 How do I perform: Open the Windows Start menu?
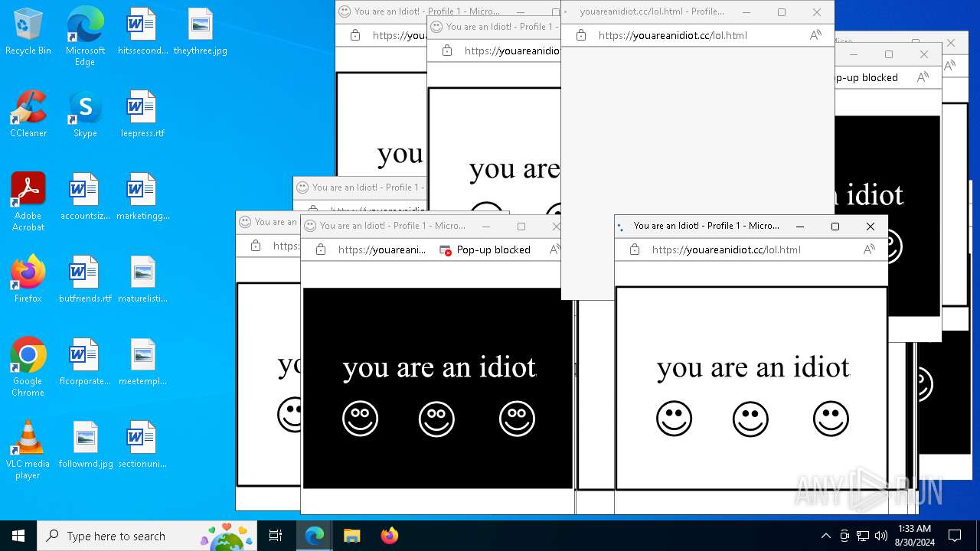[18, 536]
